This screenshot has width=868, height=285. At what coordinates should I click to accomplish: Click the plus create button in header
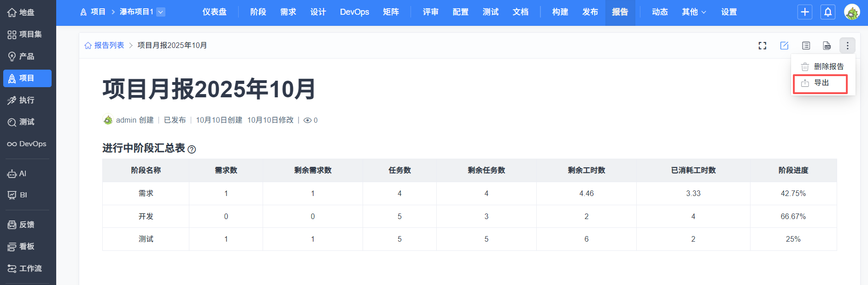coord(805,12)
